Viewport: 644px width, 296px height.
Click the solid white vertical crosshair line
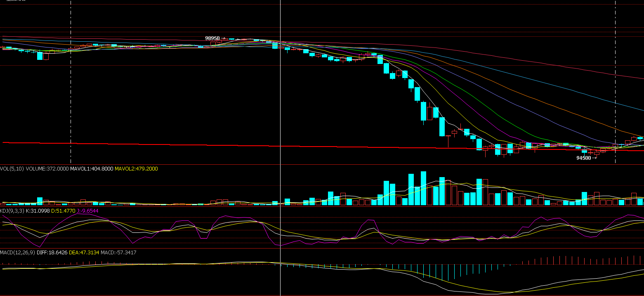point(280,103)
